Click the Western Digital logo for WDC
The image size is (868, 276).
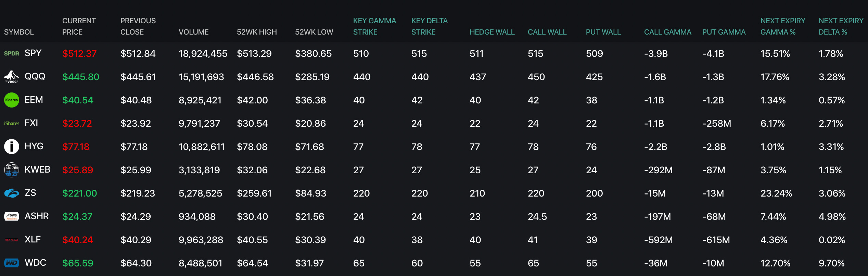pos(11,263)
